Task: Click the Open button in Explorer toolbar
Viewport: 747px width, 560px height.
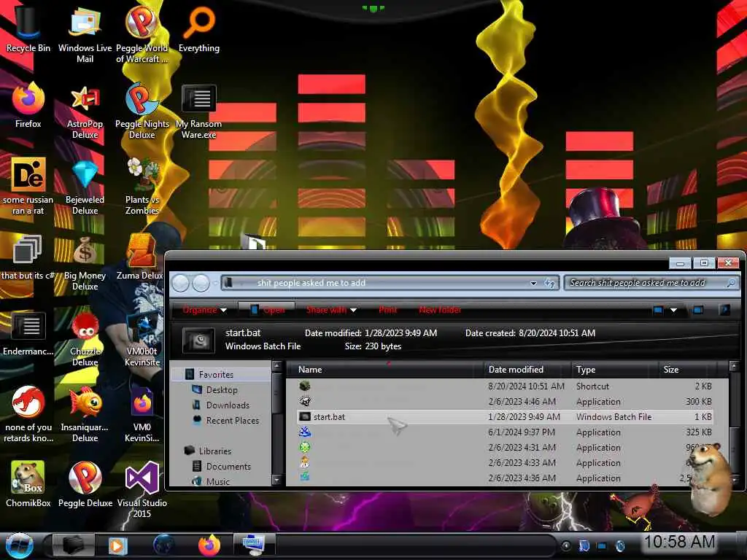Action: [x=267, y=310]
